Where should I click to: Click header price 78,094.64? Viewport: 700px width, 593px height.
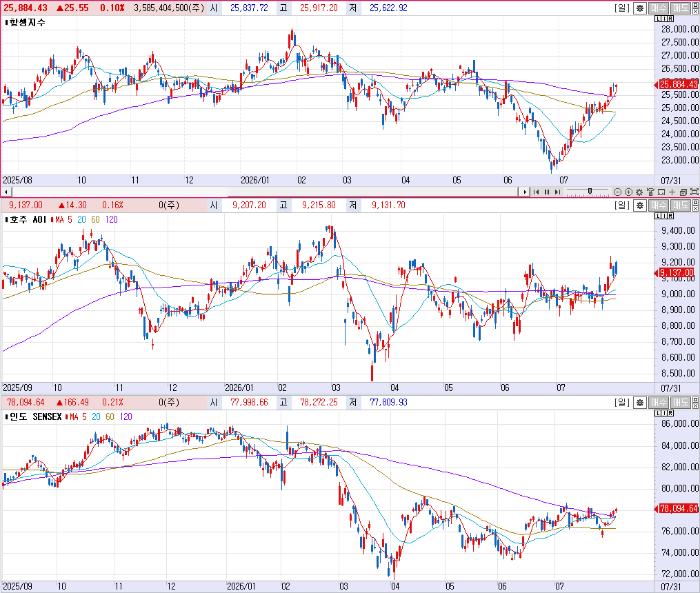(x=26, y=403)
